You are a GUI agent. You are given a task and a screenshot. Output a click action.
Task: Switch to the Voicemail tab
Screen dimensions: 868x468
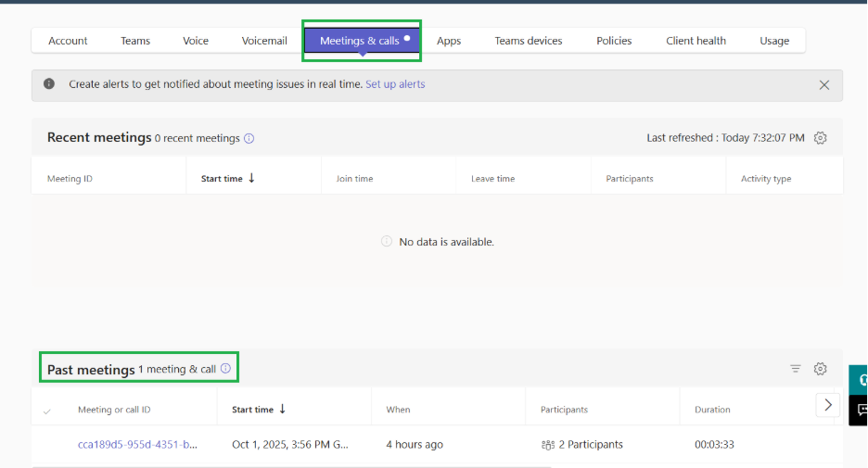tap(264, 41)
